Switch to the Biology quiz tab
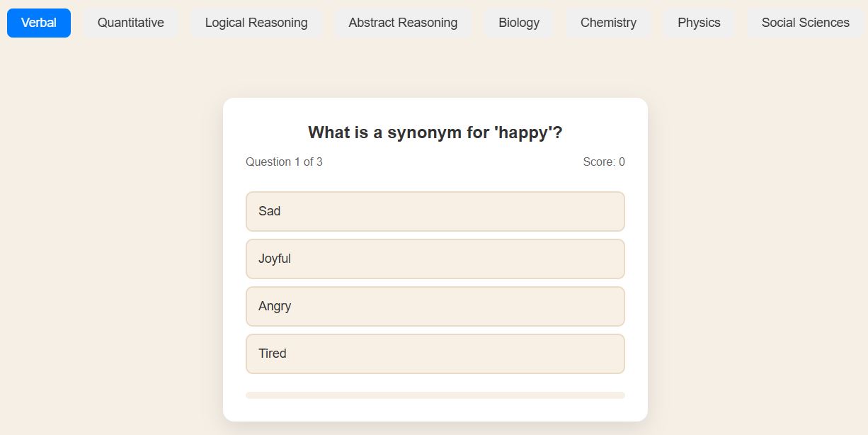Image resolution: width=868 pixels, height=435 pixels. (x=519, y=23)
